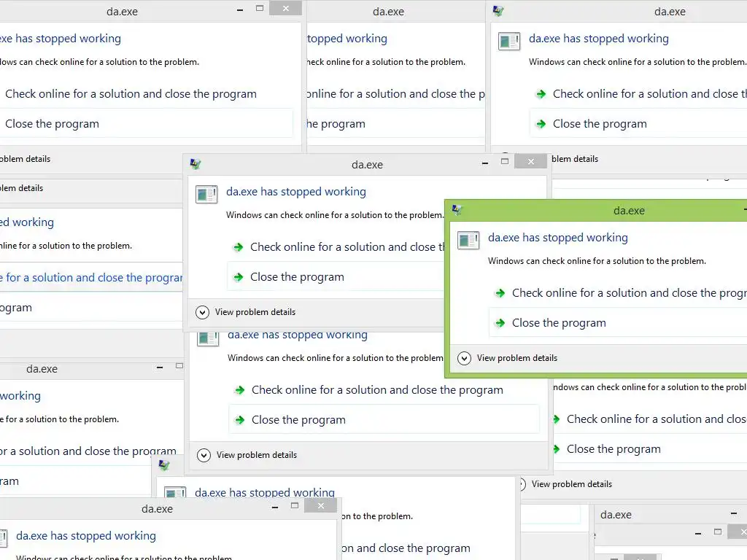
Task: Click the green arrow beside 'Check online' in the green dialog
Action: click(x=500, y=293)
